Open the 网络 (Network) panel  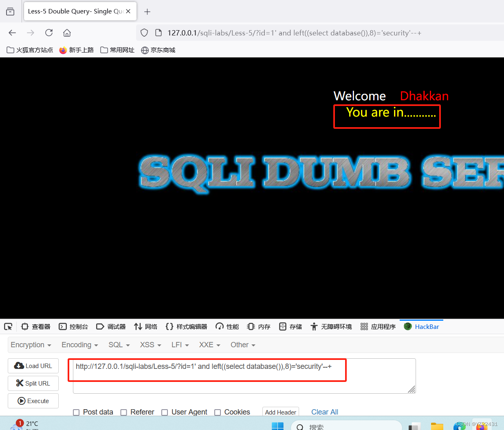(x=145, y=326)
